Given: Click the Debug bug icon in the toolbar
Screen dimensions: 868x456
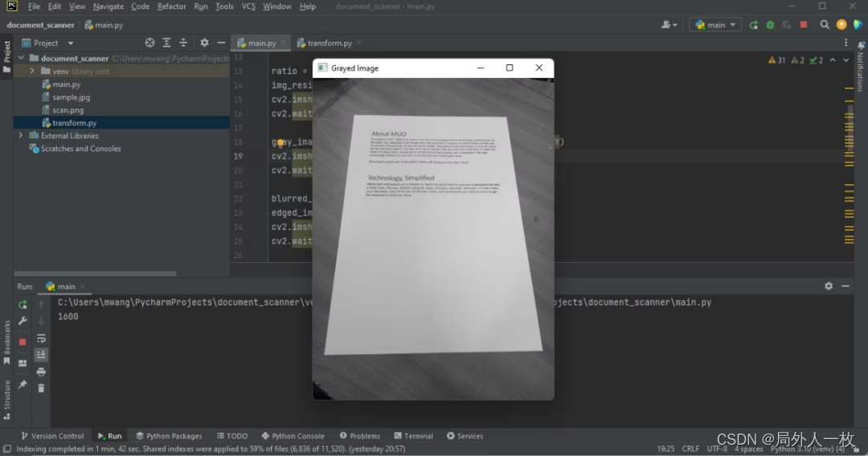Looking at the screenshot, I should click(770, 25).
